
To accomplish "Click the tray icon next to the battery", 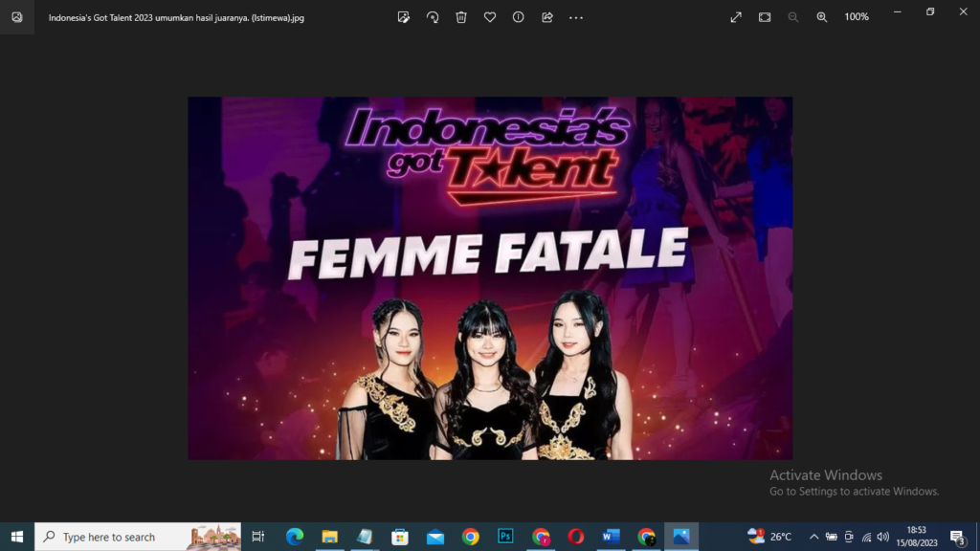I will click(849, 537).
